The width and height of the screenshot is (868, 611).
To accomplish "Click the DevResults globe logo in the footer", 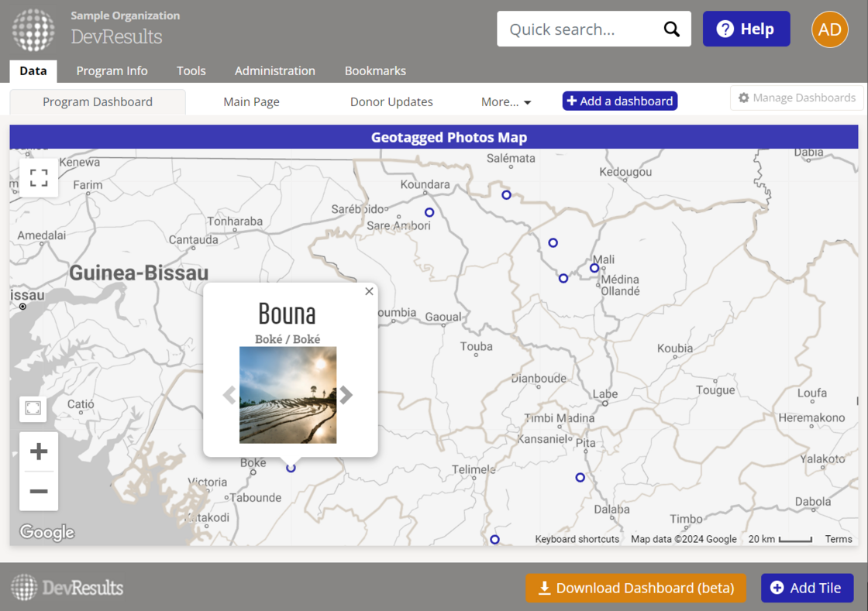I will coord(22,587).
